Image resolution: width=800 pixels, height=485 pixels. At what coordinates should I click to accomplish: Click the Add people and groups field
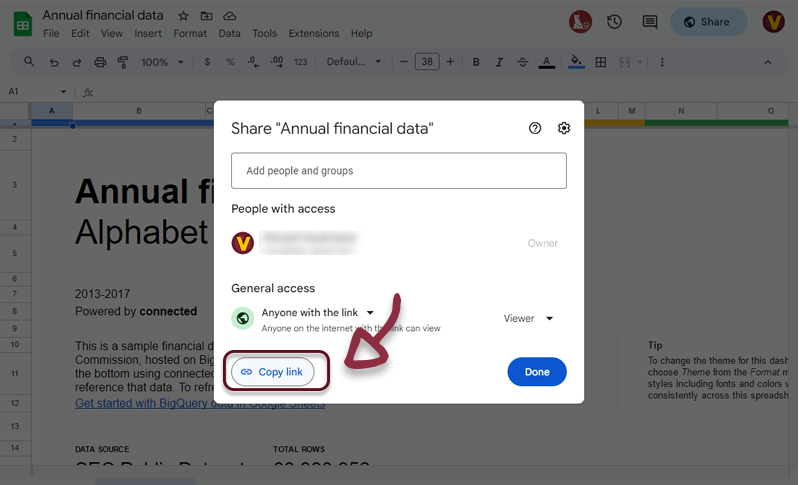click(x=398, y=171)
